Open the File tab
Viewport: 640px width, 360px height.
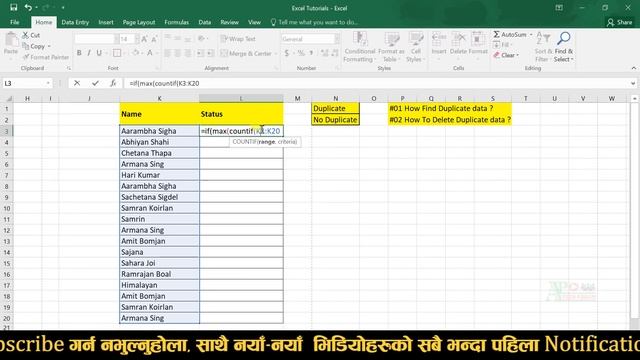[15, 22]
